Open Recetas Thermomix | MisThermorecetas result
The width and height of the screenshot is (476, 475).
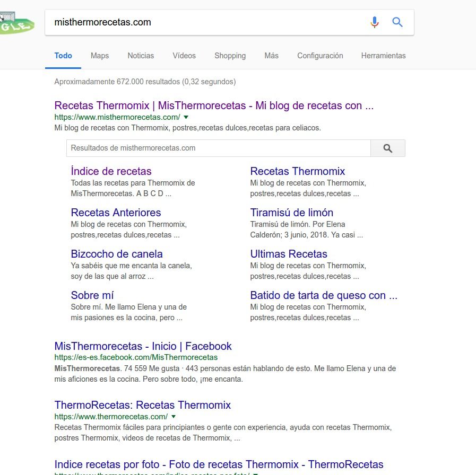[214, 105]
